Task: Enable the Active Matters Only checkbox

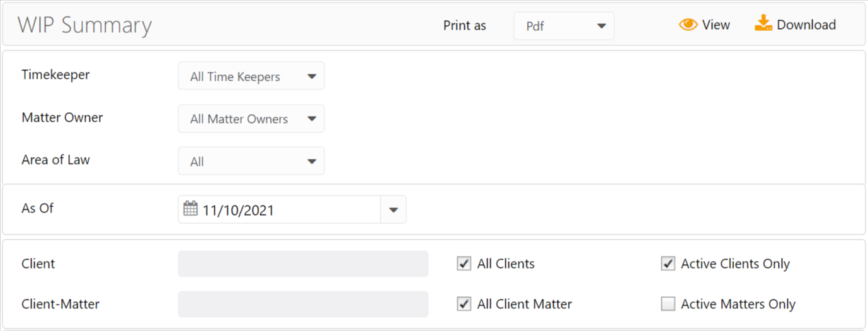Action: [668, 304]
